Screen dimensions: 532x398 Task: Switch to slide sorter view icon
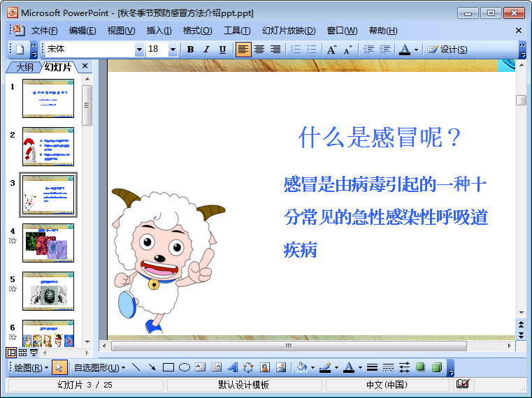click(23, 353)
